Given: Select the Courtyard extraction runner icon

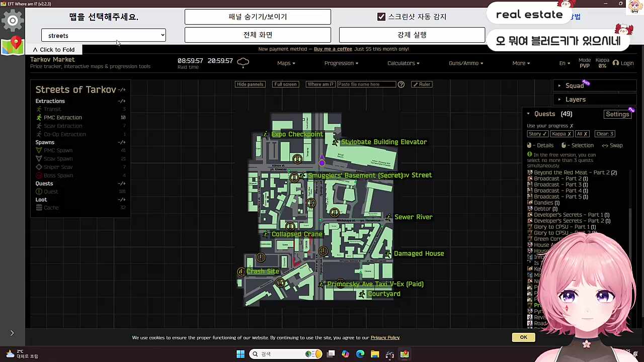Looking at the screenshot, I should (x=362, y=294).
